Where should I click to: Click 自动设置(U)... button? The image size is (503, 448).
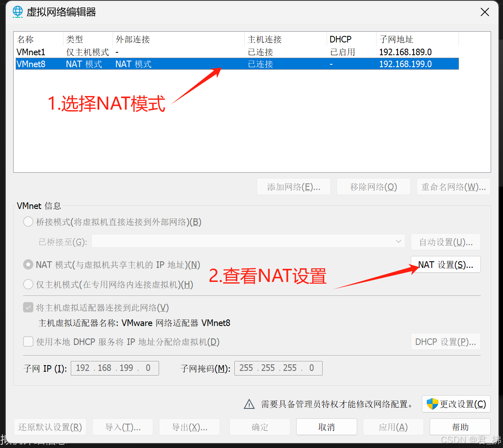pos(446,242)
